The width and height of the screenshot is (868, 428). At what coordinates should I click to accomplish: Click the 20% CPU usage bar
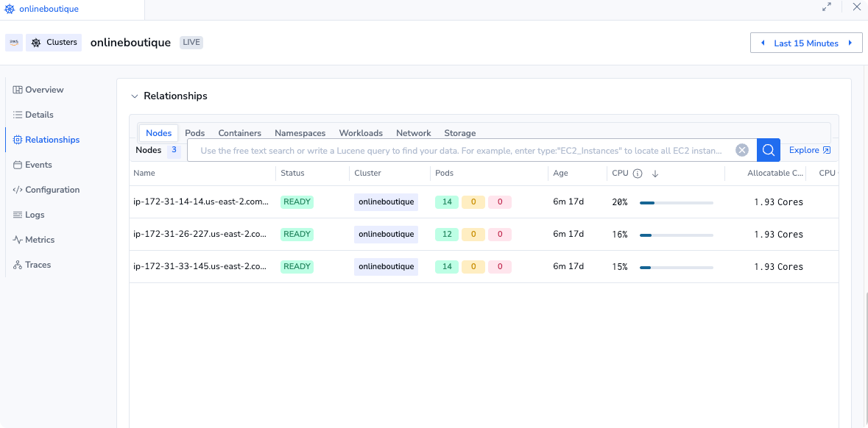677,203
